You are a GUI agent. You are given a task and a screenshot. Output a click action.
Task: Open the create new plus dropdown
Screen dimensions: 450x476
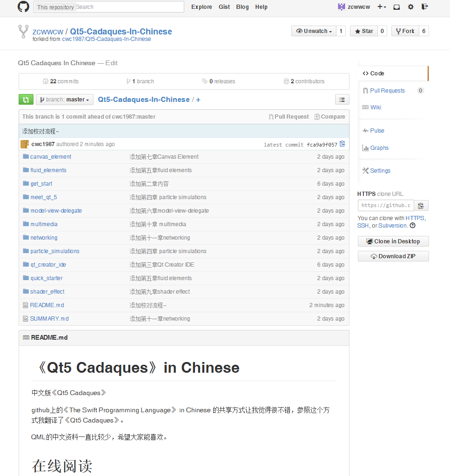point(382,7)
